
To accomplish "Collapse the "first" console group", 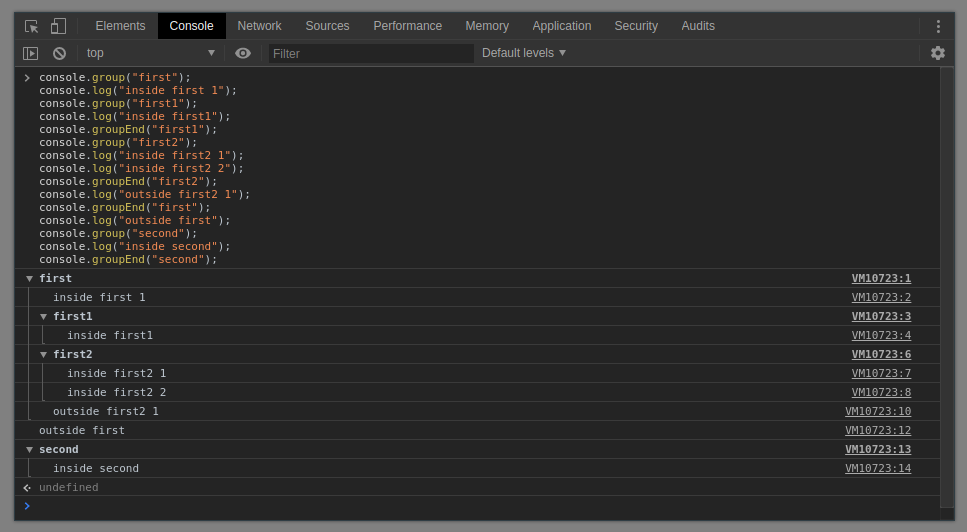I will coord(29,279).
